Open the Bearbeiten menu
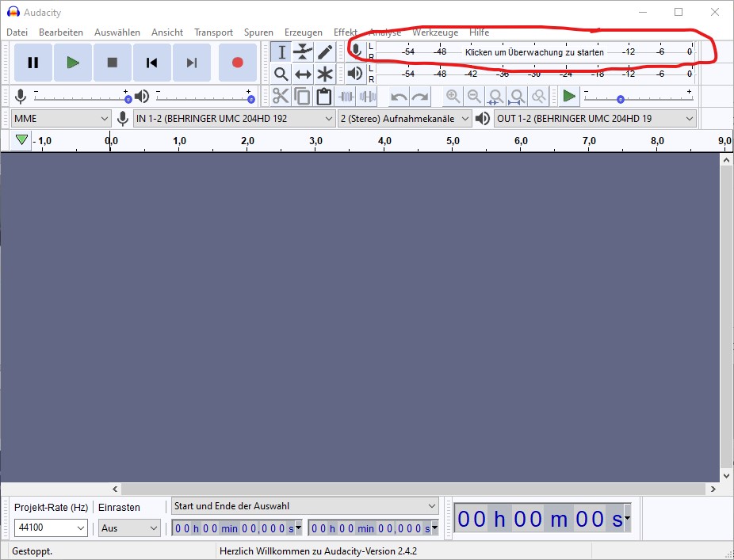Viewport: 734px width, 560px height. tap(61, 32)
